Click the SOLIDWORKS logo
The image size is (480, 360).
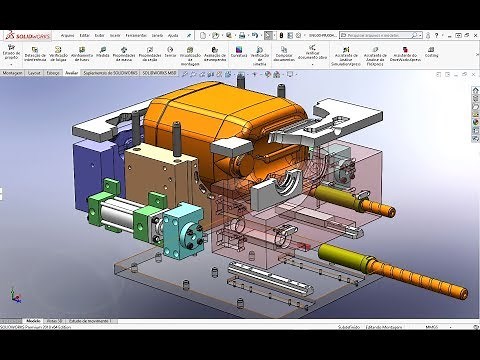coord(28,36)
